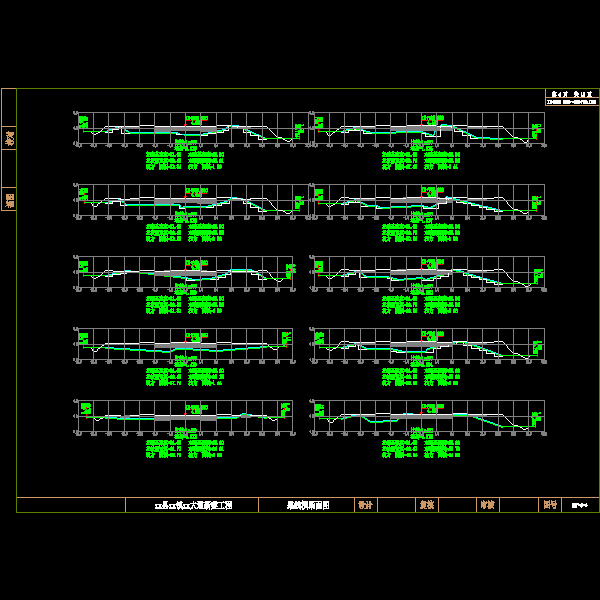Click the 设计 cell in title block
600x600 pixels.
tap(365, 505)
